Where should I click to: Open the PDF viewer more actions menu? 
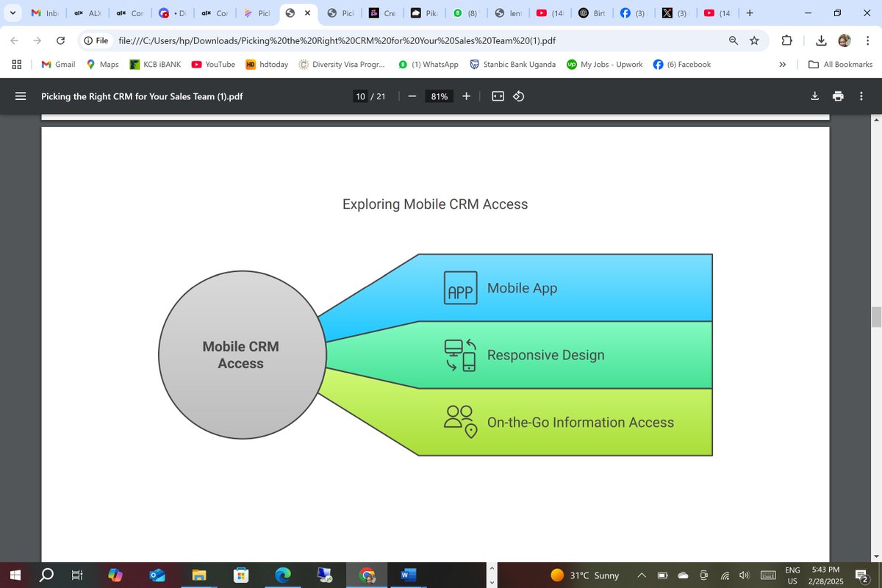(x=861, y=96)
